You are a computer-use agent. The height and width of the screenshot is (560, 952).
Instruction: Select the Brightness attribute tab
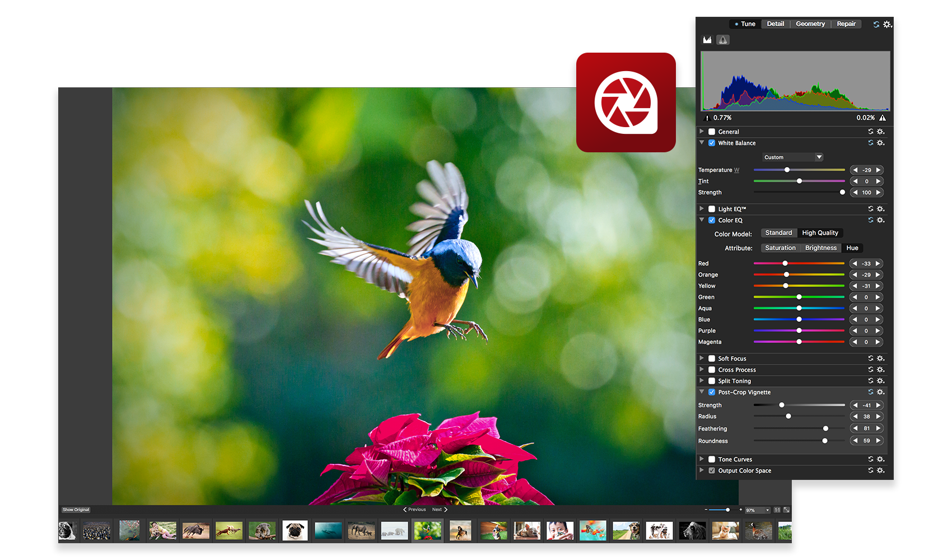tap(821, 248)
